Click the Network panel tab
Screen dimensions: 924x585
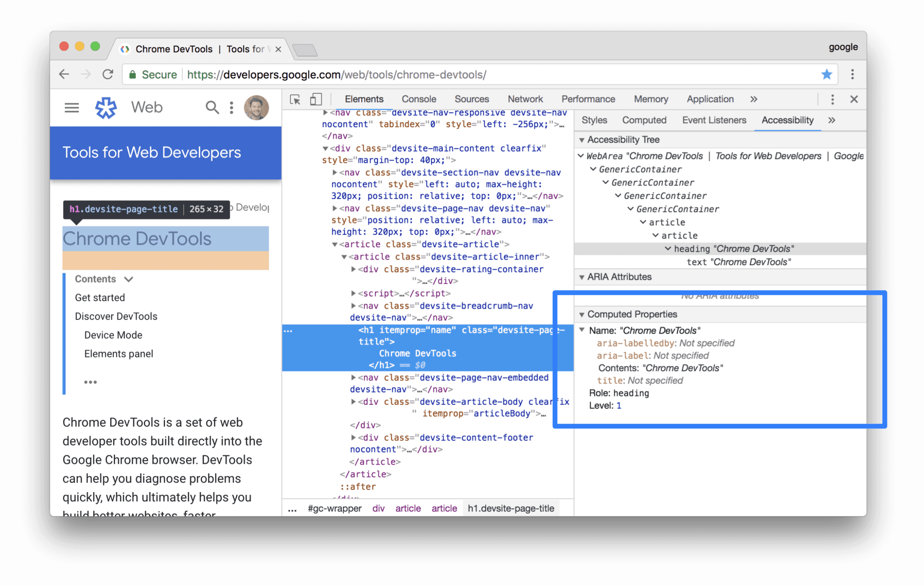pos(525,99)
